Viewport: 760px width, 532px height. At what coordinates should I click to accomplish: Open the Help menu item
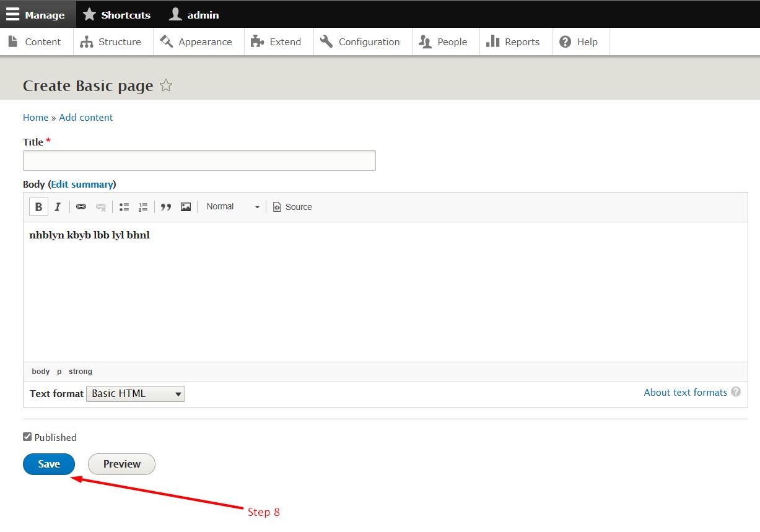pos(579,41)
